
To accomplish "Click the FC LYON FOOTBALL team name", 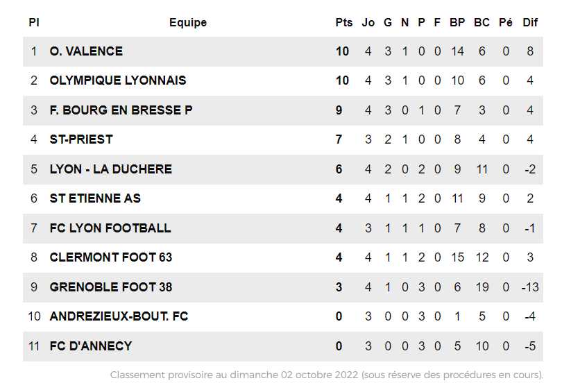I will click(110, 228).
